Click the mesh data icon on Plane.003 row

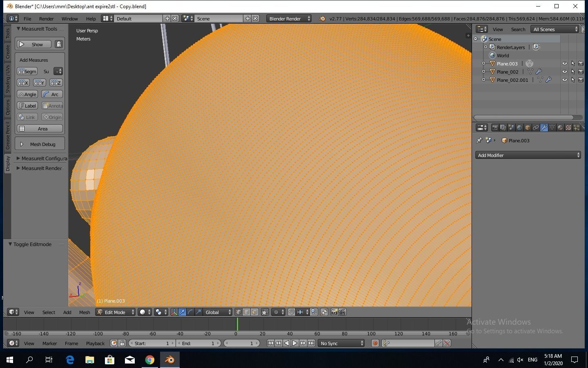[x=530, y=63]
